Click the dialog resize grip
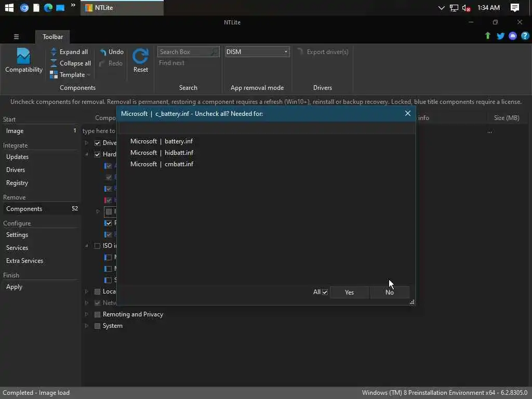Image resolution: width=532 pixels, height=399 pixels. click(x=412, y=302)
